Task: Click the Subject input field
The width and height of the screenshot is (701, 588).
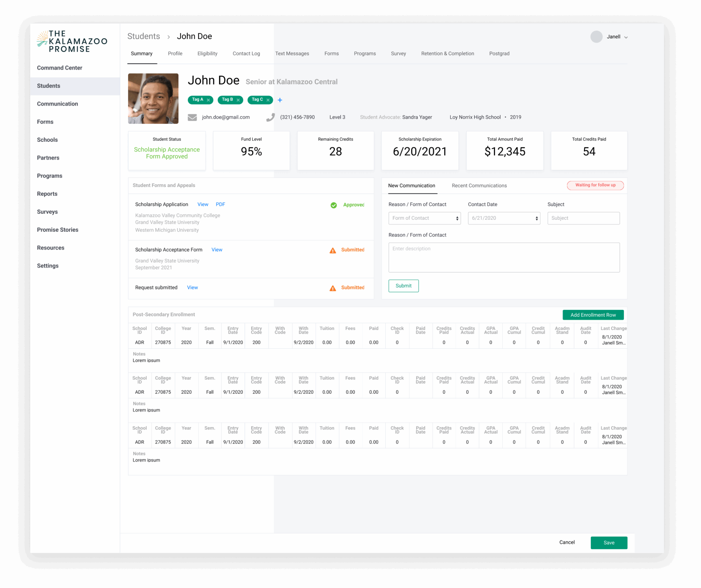Action: [x=583, y=218]
